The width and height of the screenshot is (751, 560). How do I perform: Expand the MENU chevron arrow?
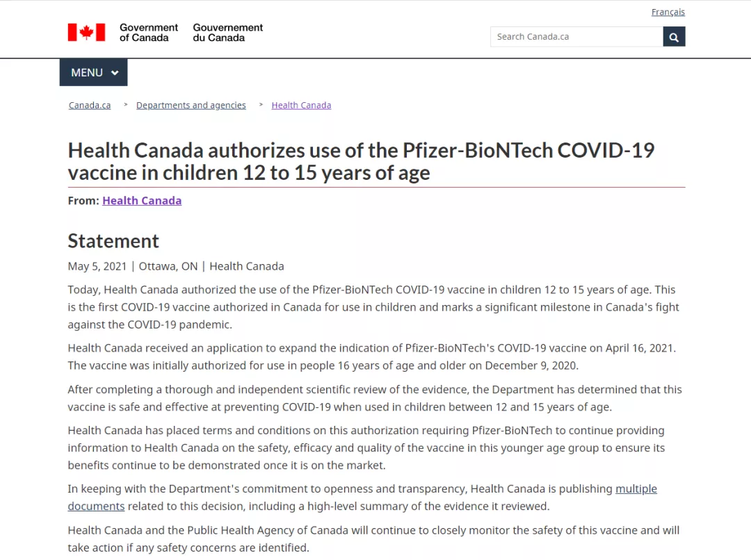click(x=115, y=73)
